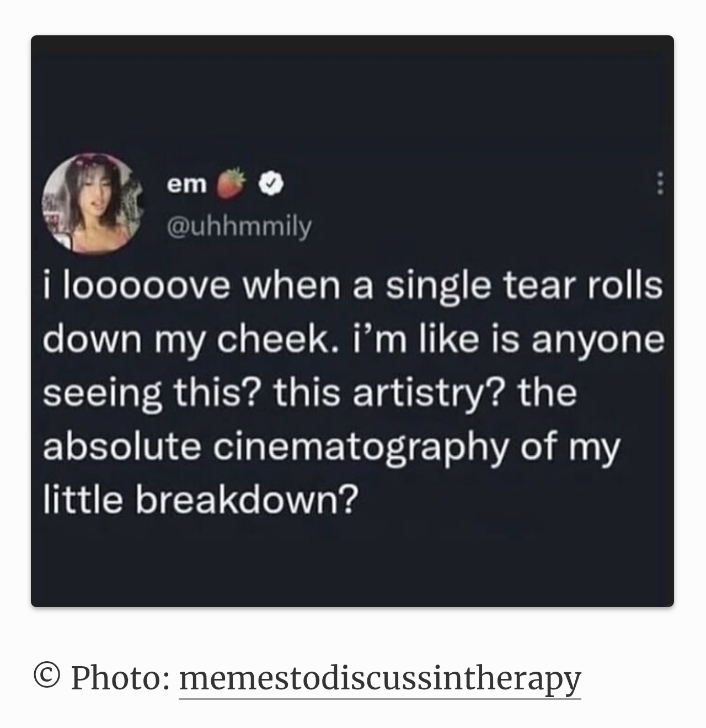Click the tweet line starting "i looooove when"
The height and width of the screenshot is (728, 706).
[x=352, y=287]
